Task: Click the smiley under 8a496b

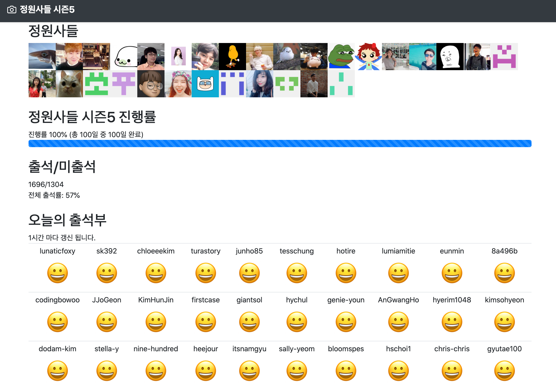Action: coord(504,273)
